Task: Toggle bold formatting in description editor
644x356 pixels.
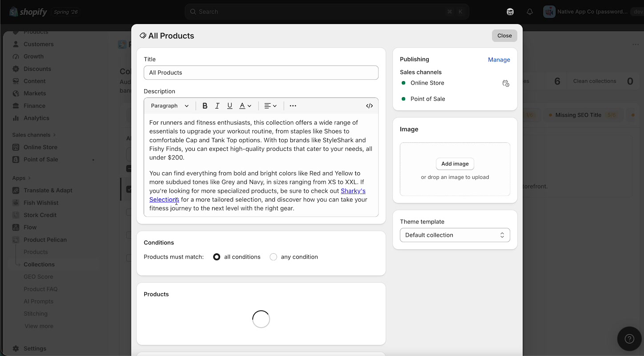Action: point(205,106)
